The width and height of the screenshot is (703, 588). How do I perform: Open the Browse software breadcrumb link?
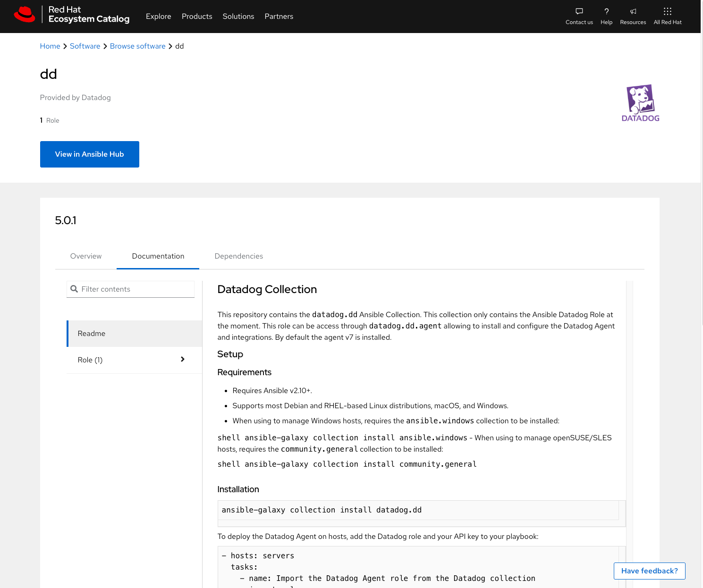coord(137,46)
